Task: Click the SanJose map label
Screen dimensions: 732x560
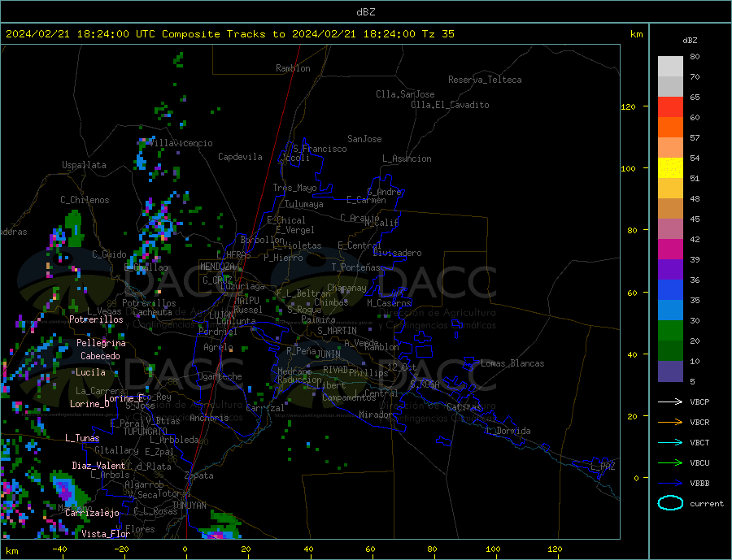Action: pyautogui.click(x=364, y=139)
